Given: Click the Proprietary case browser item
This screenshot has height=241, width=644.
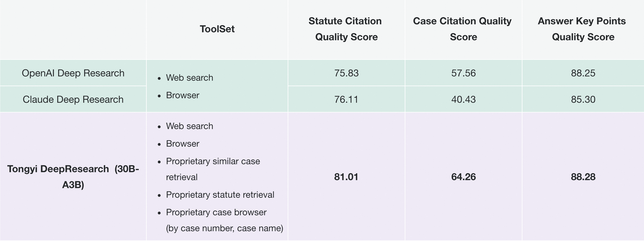Looking at the screenshot, I should coord(225,220).
